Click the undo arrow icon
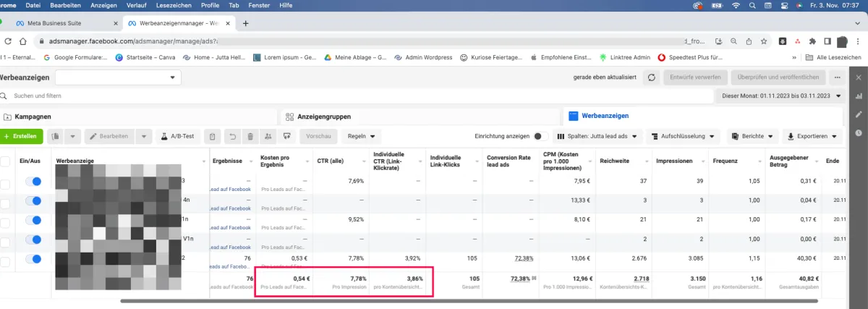Viewport: 868px width, 309px height. tap(231, 136)
